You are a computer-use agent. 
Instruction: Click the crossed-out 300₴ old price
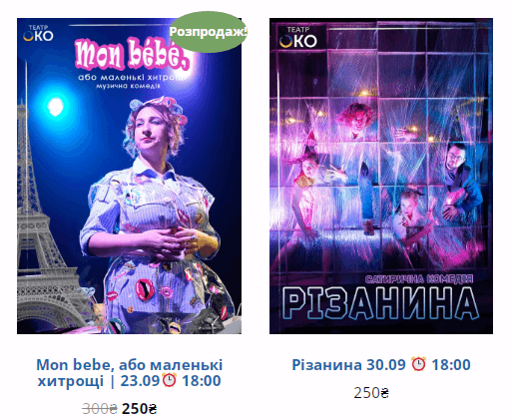(100, 408)
